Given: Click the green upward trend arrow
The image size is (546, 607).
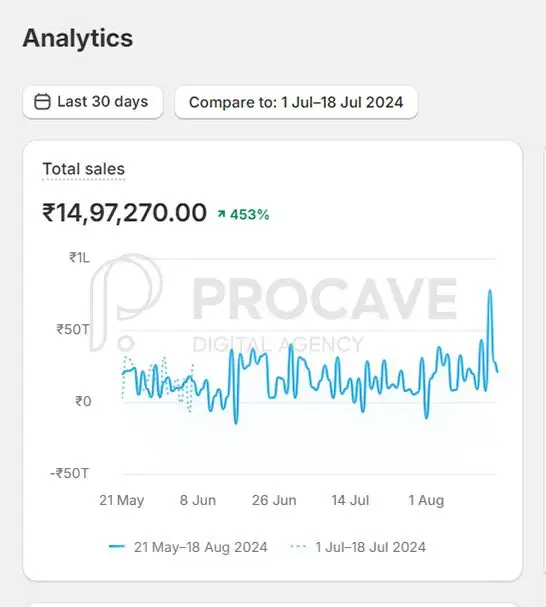Looking at the screenshot, I should click(221, 214).
